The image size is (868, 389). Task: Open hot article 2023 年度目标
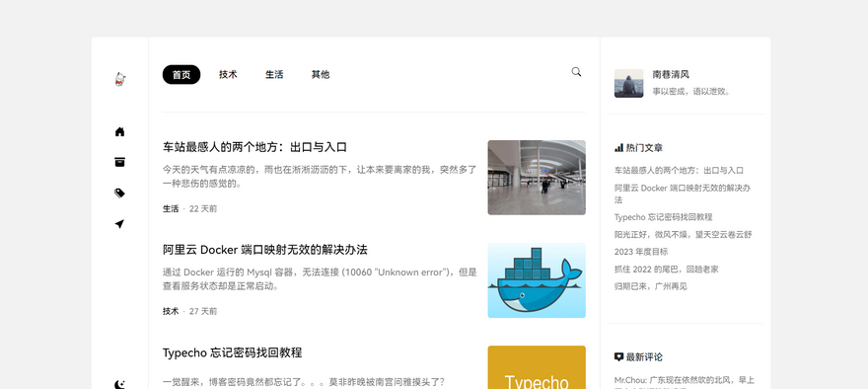641,252
